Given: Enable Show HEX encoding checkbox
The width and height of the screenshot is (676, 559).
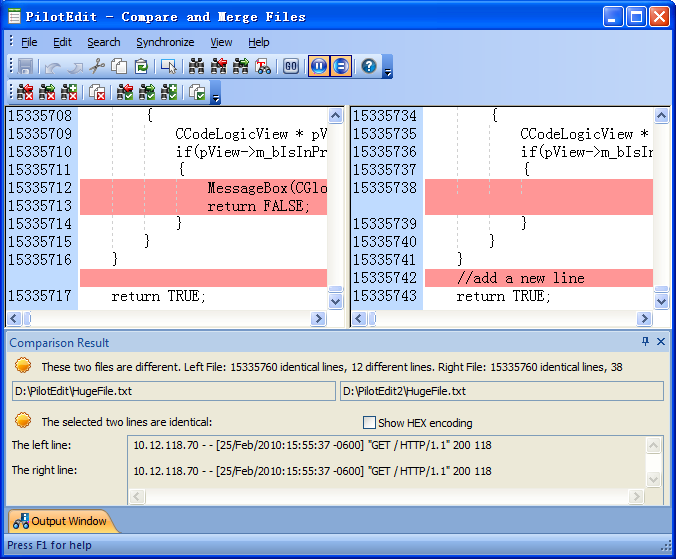Looking at the screenshot, I should click(x=370, y=423).
